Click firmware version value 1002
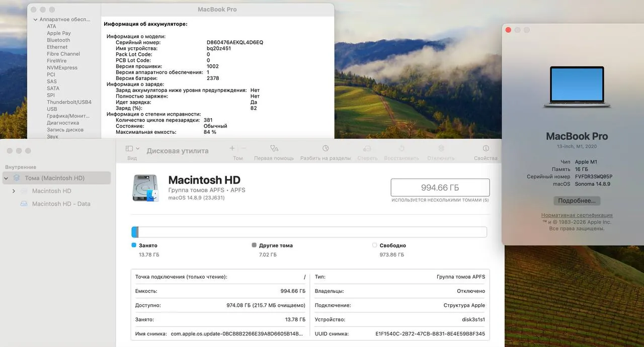644x347 pixels. pyautogui.click(x=213, y=66)
